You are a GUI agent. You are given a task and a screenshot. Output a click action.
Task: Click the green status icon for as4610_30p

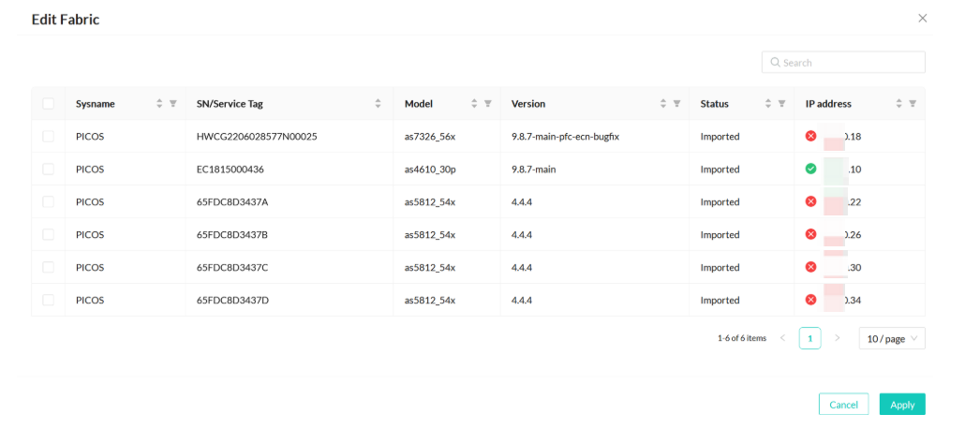810,170
